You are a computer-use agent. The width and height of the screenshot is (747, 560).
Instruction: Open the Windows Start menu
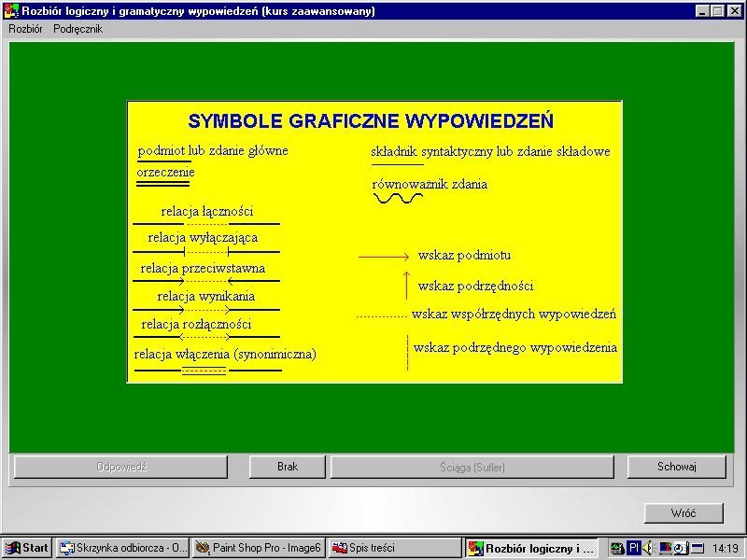tap(27, 548)
